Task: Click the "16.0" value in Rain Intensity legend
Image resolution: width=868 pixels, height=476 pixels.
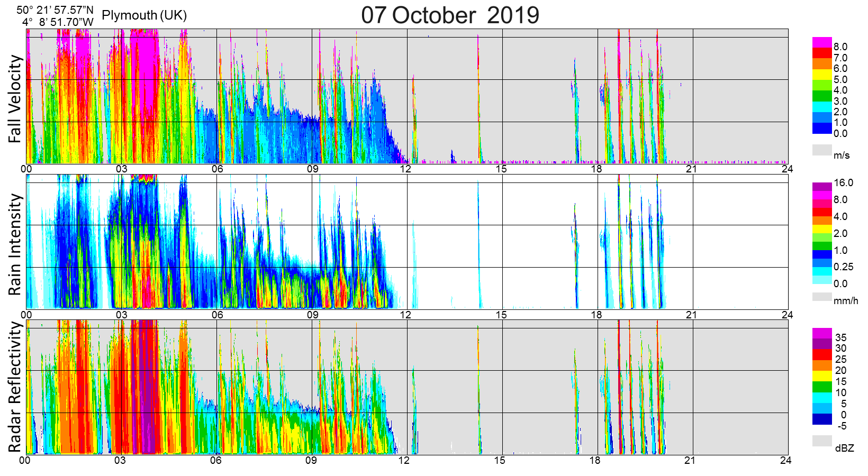Action: [844, 182]
